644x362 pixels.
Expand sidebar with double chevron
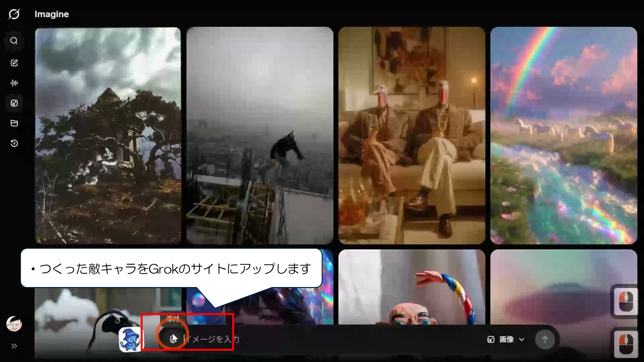point(14,346)
